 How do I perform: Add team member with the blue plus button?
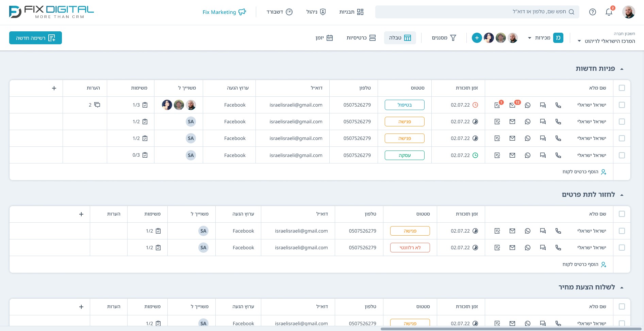[477, 38]
